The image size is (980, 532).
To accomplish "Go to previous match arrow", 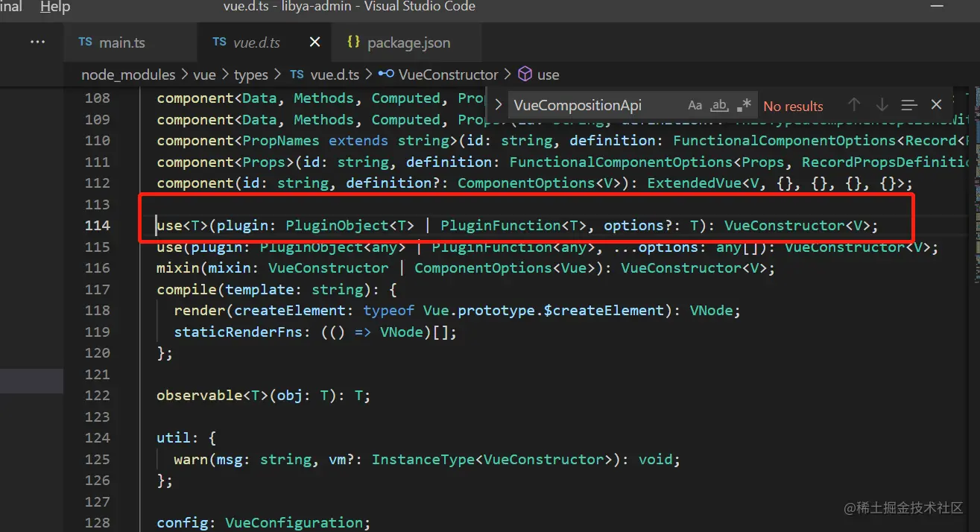I will point(854,105).
